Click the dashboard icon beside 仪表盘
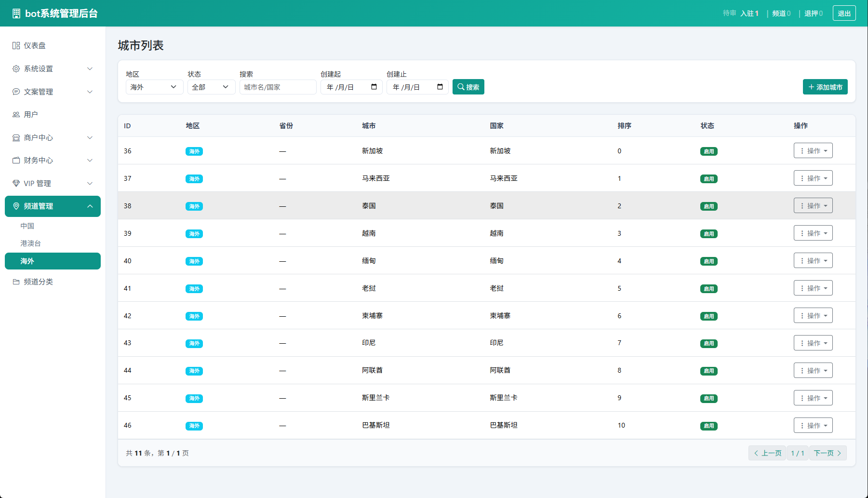868x498 pixels. tap(16, 46)
